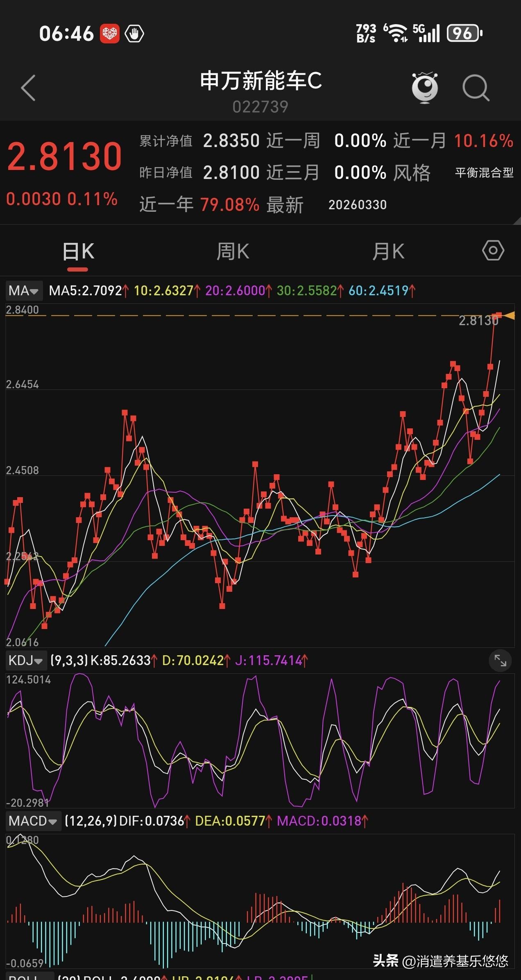The image size is (521, 980).
Task: Tap the Wi-Fi status icon
Action: point(396,33)
